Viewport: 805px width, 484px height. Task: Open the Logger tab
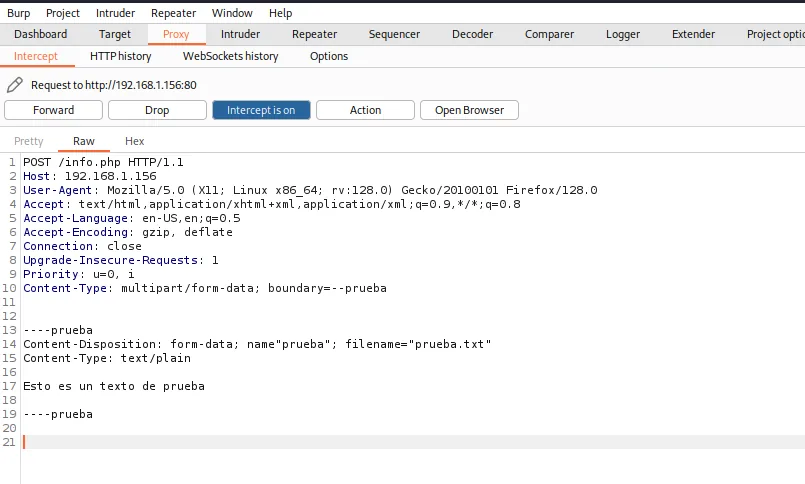(623, 34)
